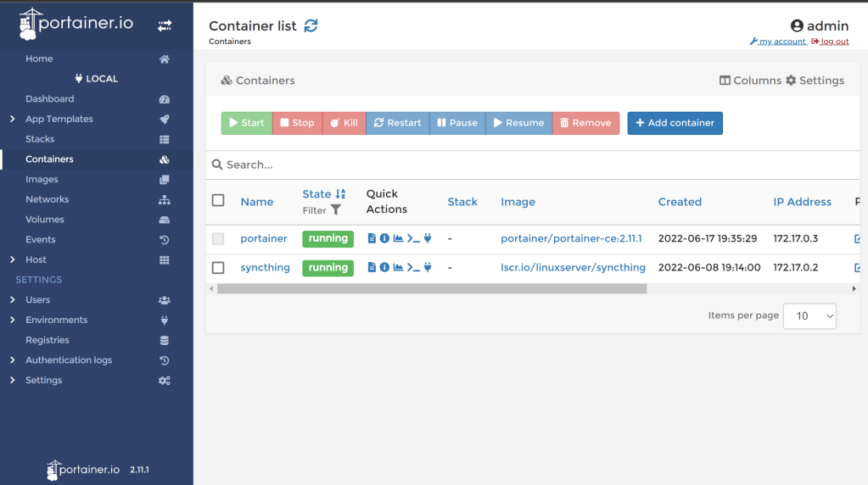The width and height of the screenshot is (868, 485).
Task: Open stats chart icon for portainer container
Action: [398, 239]
